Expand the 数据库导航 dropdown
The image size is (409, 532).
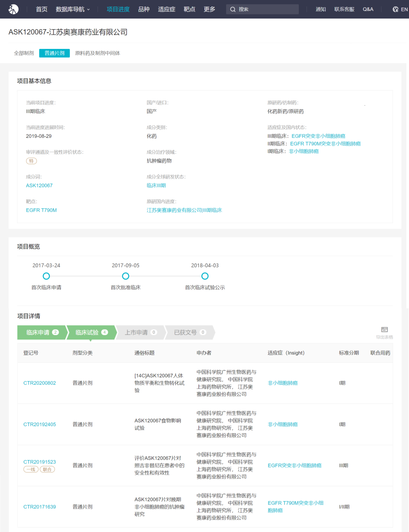click(x=73, y=9)
